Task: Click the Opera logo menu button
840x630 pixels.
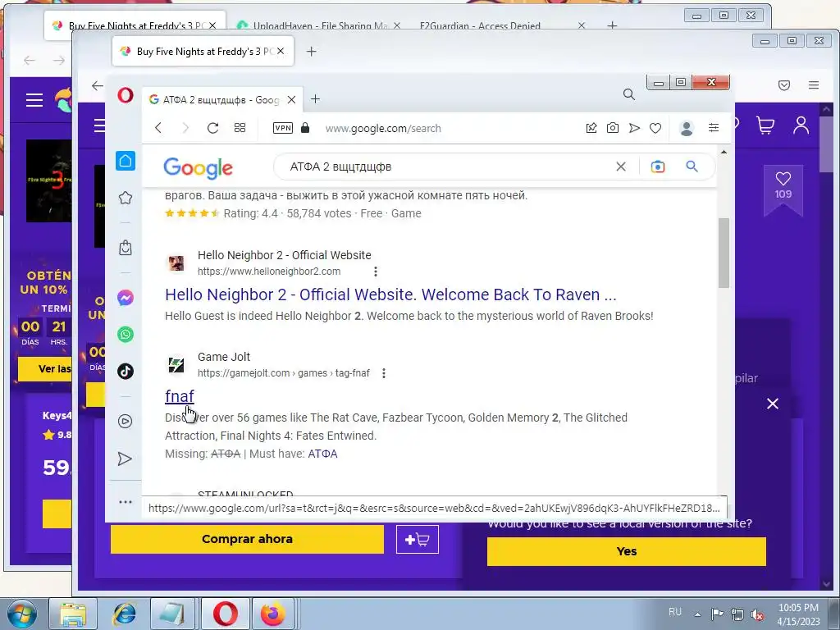Action: (x=126, y=95)
